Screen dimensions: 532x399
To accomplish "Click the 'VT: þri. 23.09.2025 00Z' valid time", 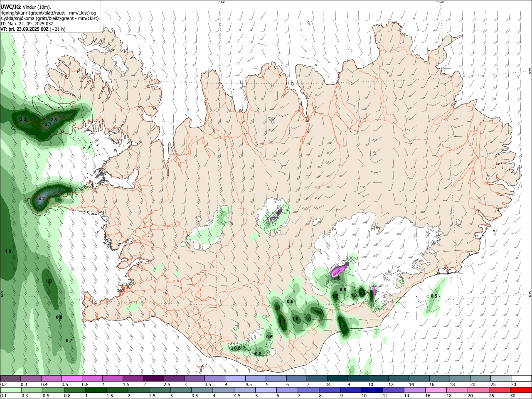I will [25, 29].
